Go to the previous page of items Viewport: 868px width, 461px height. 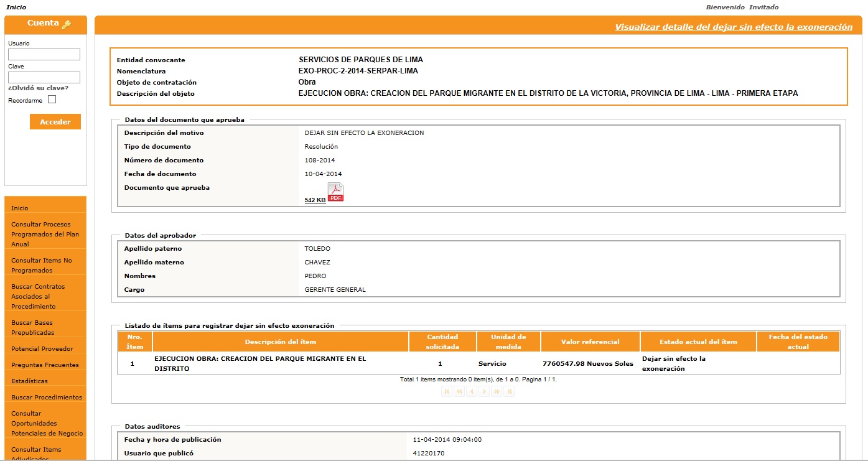(x=472, y=391)
